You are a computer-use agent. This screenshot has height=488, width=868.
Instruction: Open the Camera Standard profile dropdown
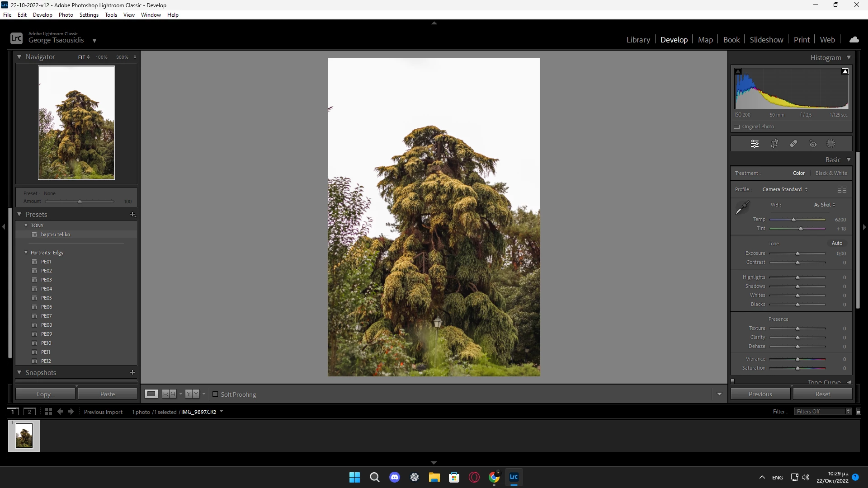point(785,189)
